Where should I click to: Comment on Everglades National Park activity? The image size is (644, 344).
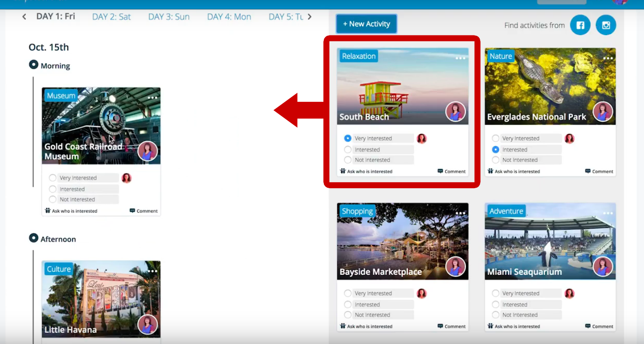click(599, 172)
